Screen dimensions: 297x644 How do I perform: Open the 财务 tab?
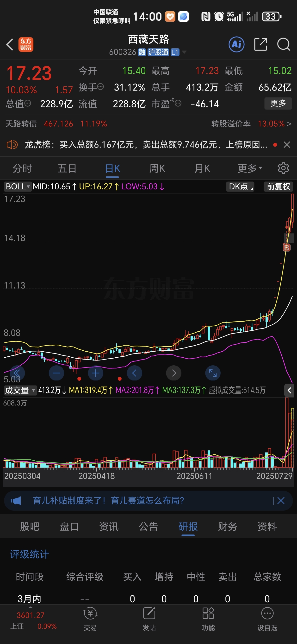click(x=228, y=527)
